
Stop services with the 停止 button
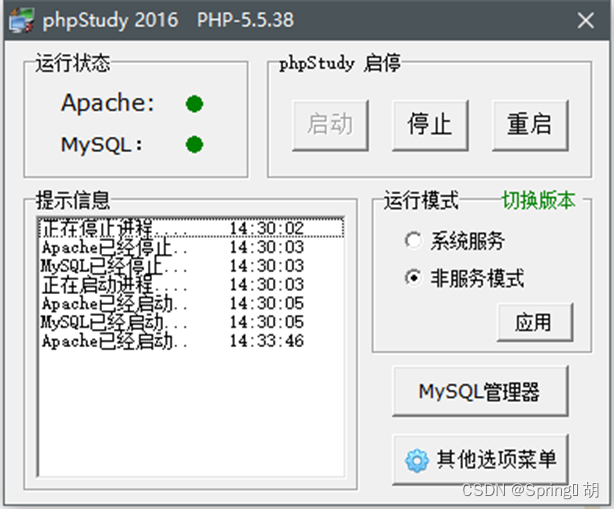[x=430, y=125]
